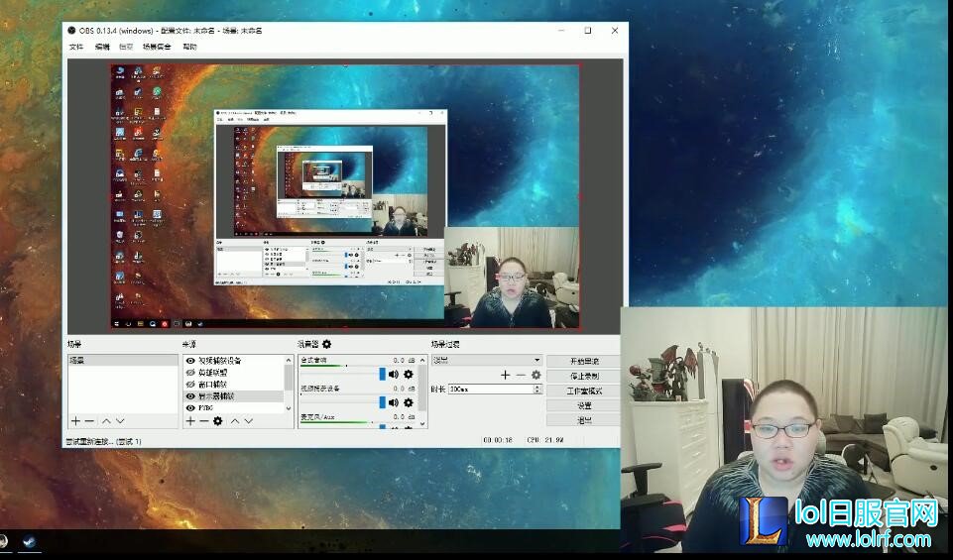Open 视频捕获设备 mixer channel gear options
953x560 pixels.
409,402
